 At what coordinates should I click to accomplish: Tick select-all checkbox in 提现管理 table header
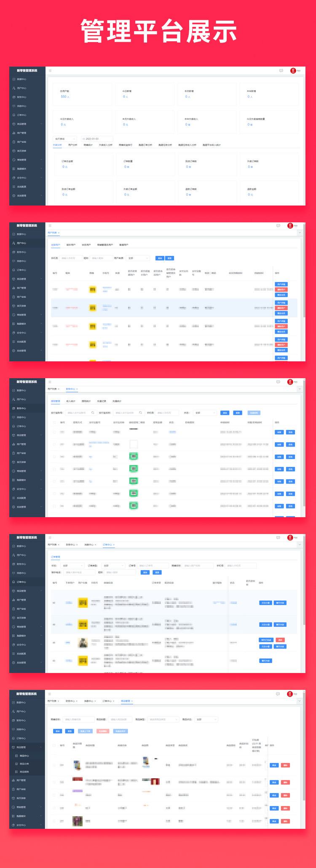[x=54, y=422]
